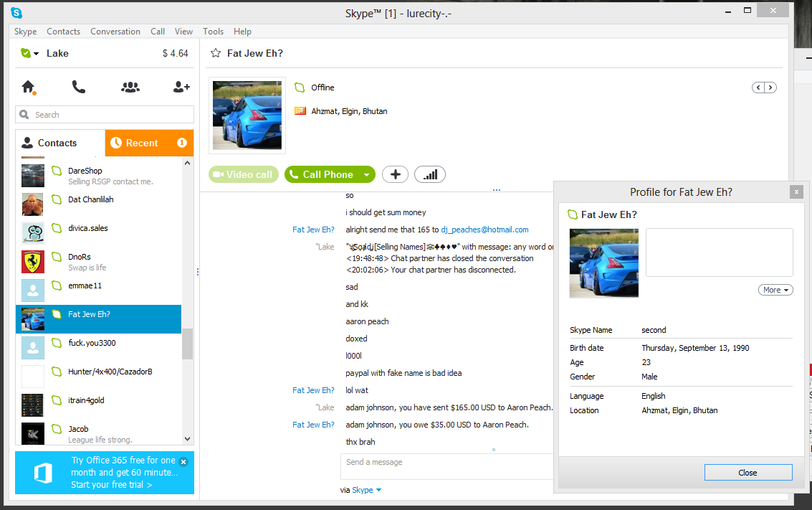Open the status dropdown next to Lake
The image size is (812, 510).
coord(37,54)
